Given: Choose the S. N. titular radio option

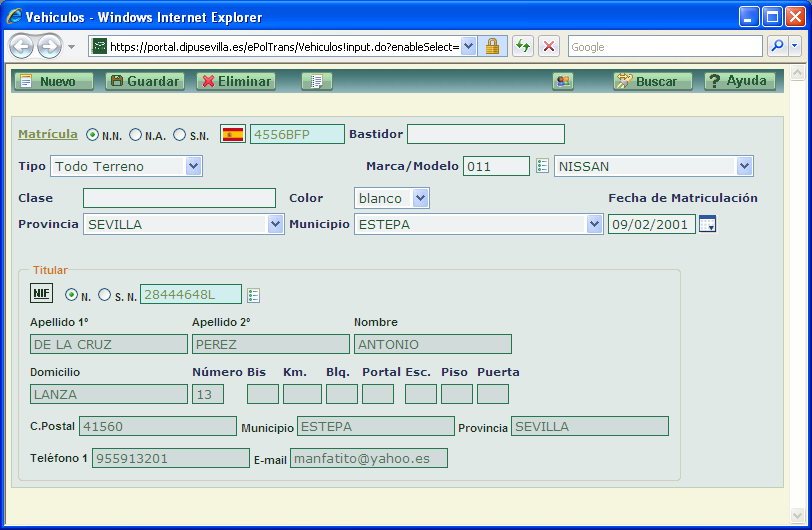Looking at the screenshot, I should [x=105, y=295].
